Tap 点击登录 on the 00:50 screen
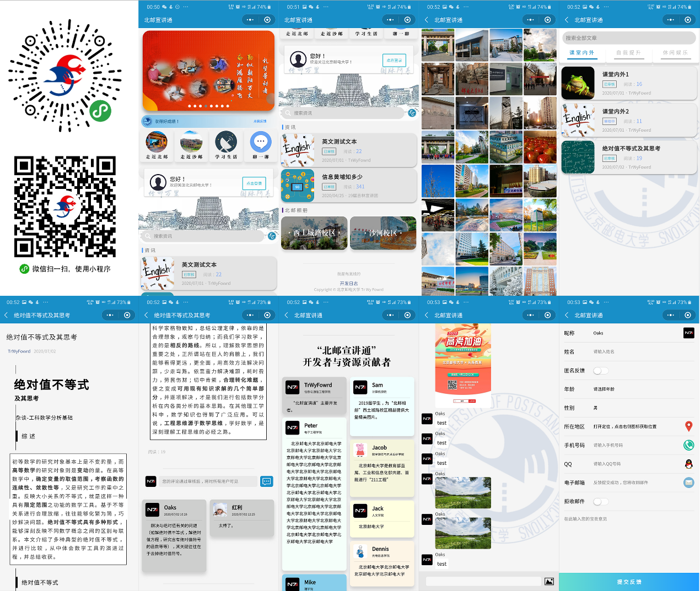This screenshot has height=591, width=700. click(254, 183)
